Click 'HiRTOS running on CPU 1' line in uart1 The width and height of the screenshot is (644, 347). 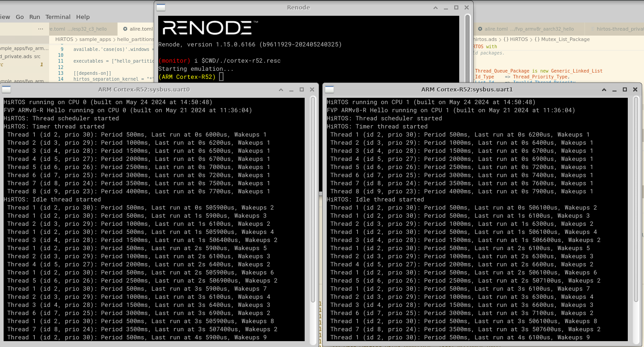pyautogui.click(x=431, y=102)
